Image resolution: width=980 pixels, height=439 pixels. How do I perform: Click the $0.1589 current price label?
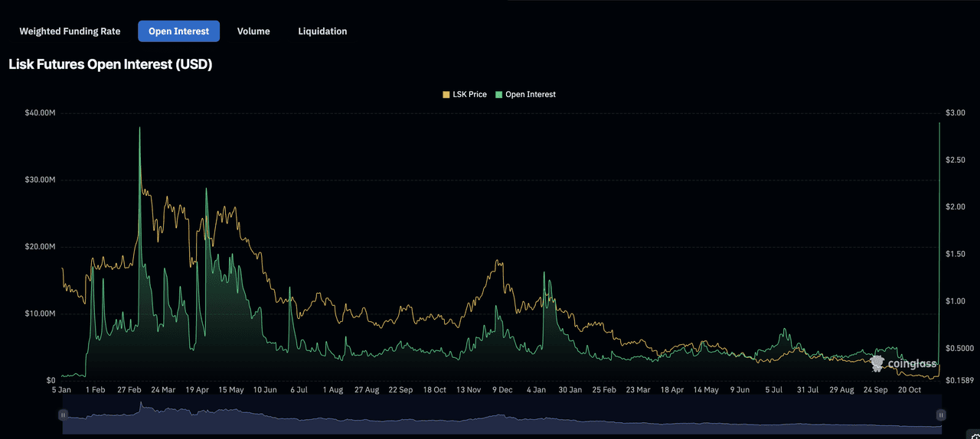tap(959, 380)
